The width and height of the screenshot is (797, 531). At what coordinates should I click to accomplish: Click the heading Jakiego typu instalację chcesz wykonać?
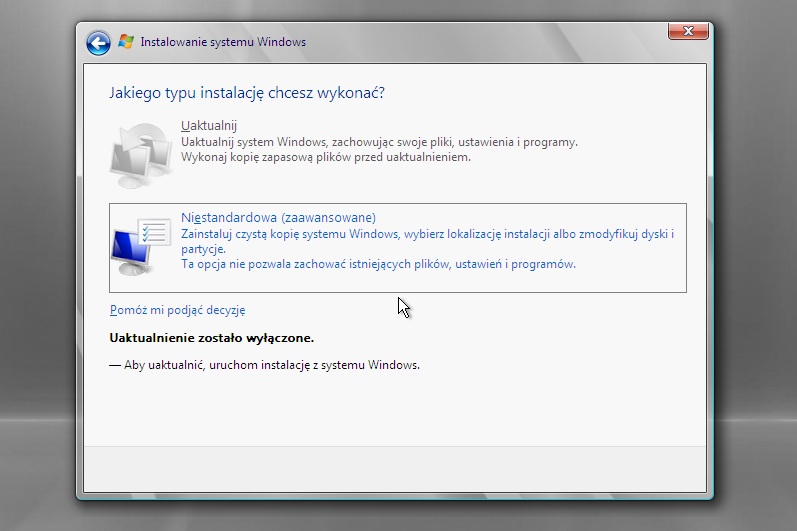pyautogui.click(x=247, y=93)
